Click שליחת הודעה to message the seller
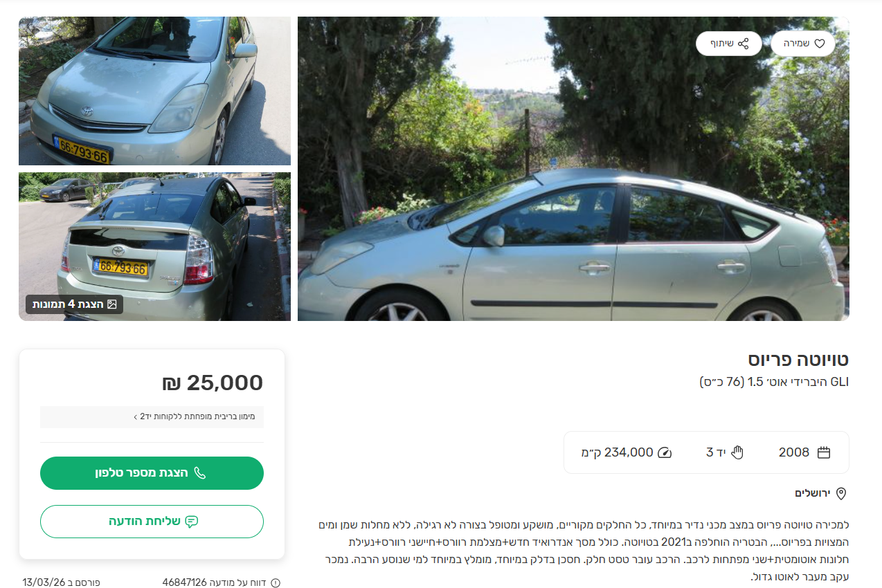 [x=152, y=521]
